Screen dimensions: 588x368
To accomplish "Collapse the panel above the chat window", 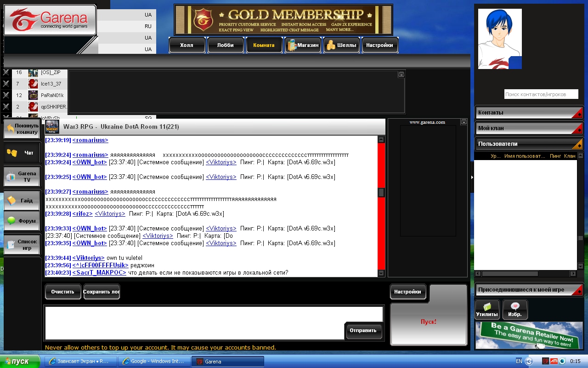I will [x=401, y=74].
